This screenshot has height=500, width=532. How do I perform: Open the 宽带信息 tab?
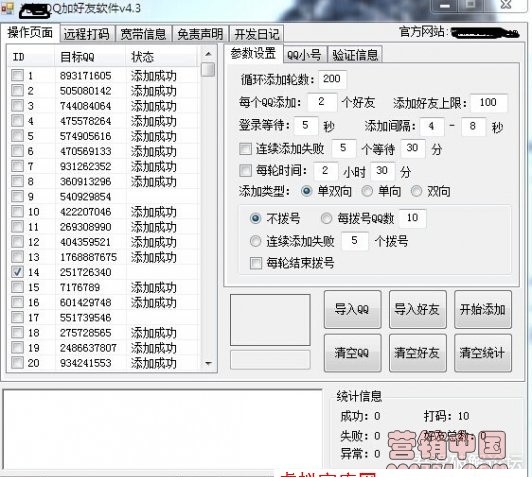tap(144, 34)
